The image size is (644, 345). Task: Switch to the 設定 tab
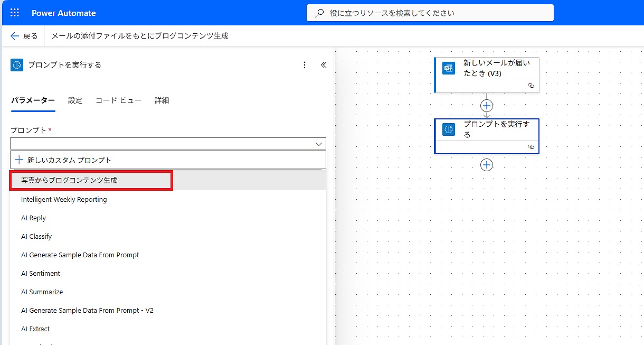pos(75,100)
